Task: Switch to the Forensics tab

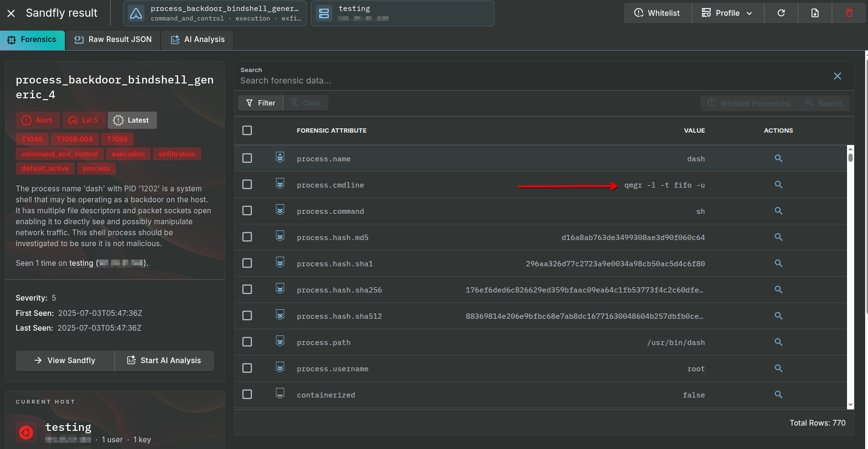Action: coord(32,40)
